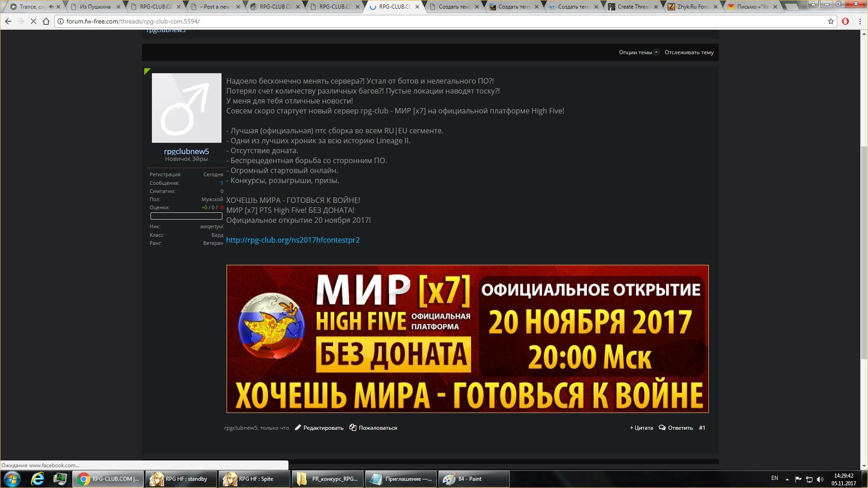Image resolution: width=868 pixels, height=488 pixels.
Task: Open the Action Center flag icon
Action: click(x=798, y=479)
